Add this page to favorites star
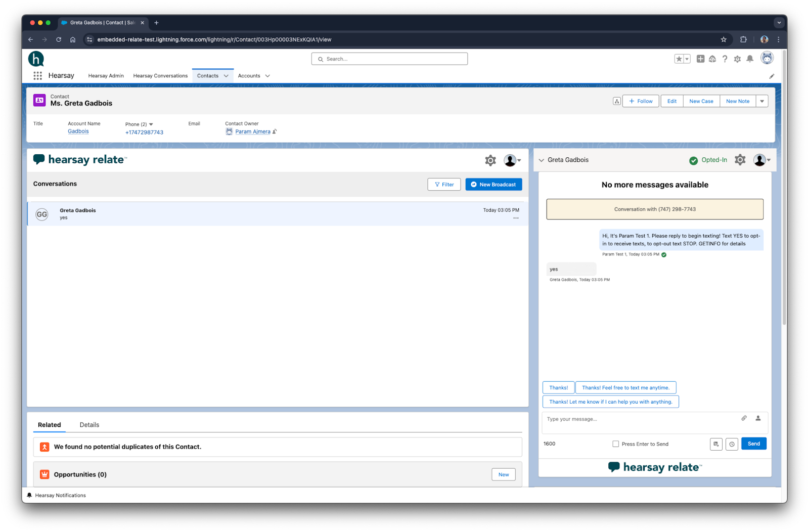The width and height of the screenshot is (809, 532). tap(679, 59)
